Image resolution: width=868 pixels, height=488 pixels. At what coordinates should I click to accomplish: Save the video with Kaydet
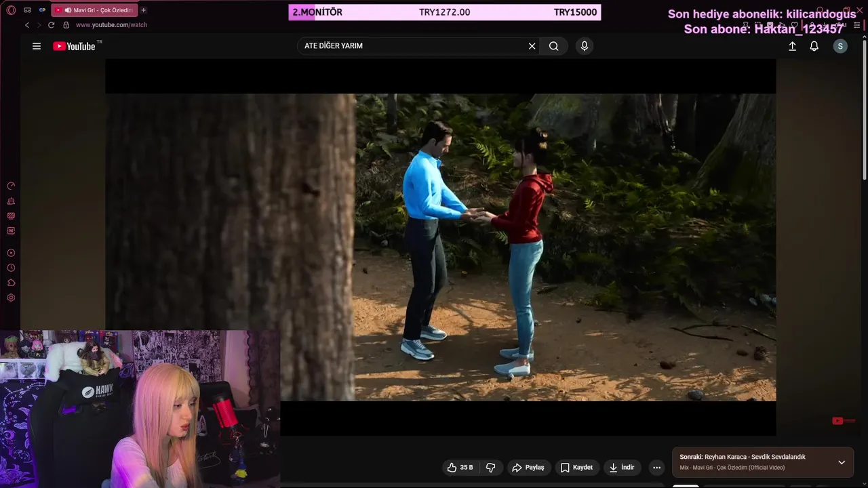(x=576, y=468)
